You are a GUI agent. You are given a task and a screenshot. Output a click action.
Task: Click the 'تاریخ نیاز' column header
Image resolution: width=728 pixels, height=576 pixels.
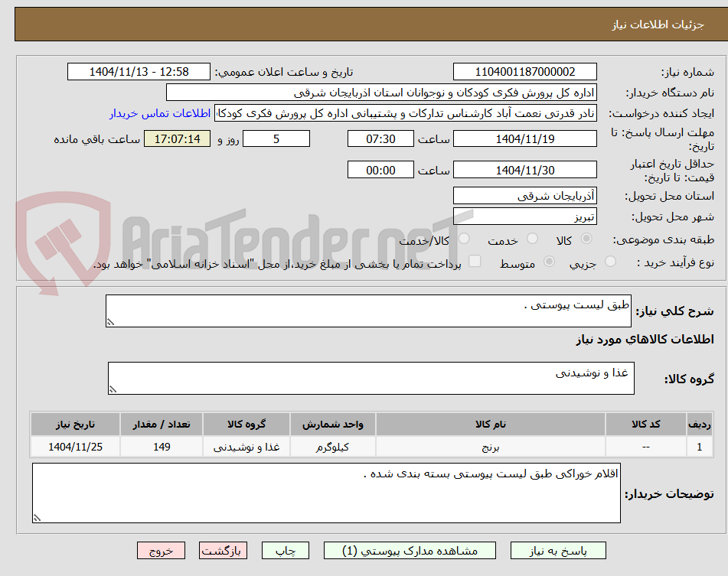[x=75, y=425]
